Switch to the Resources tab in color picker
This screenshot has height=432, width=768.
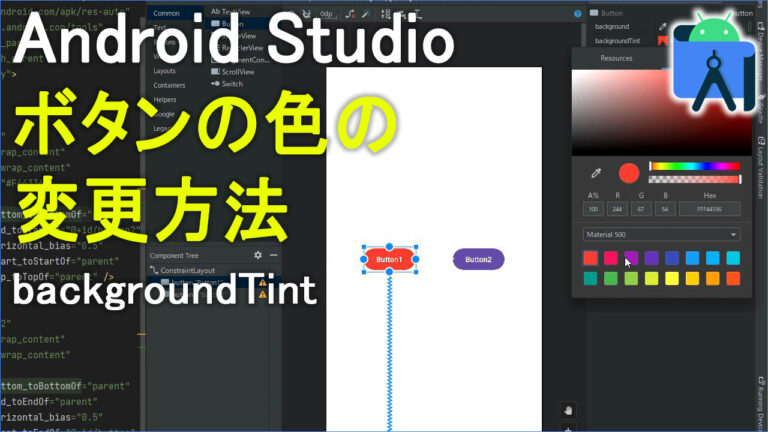(616, 58)
